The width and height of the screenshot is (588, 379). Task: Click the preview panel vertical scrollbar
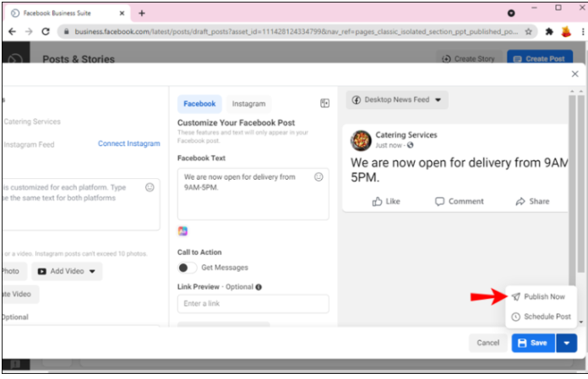tap(572, 189)
